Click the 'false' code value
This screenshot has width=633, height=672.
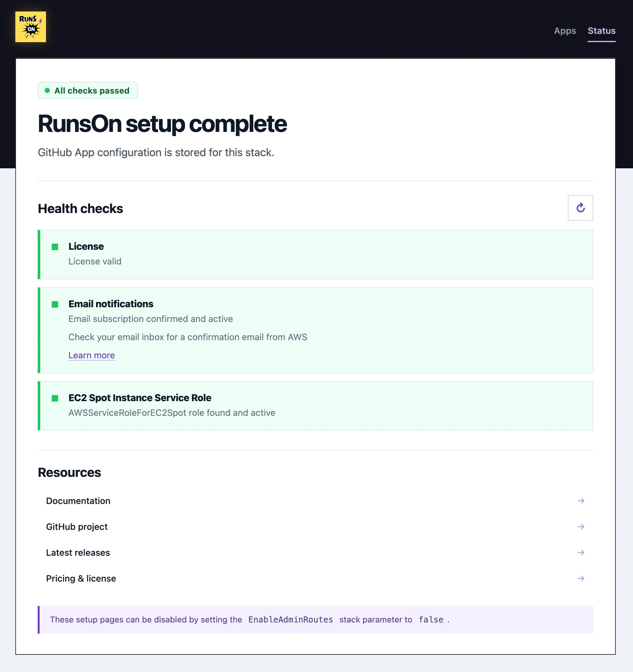tap(431, 620)
